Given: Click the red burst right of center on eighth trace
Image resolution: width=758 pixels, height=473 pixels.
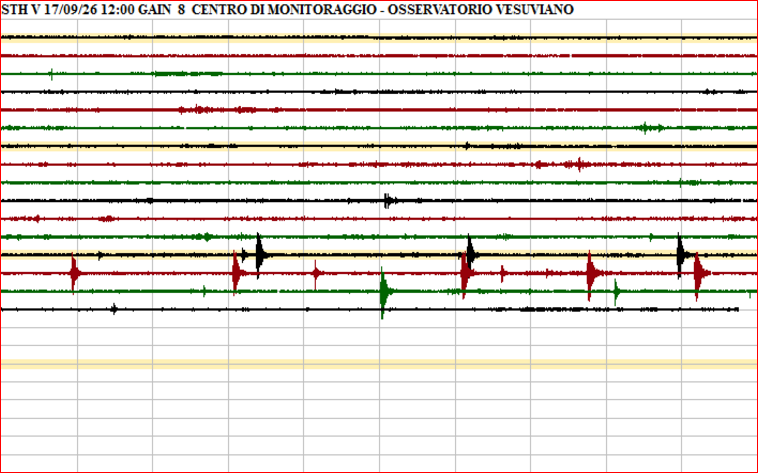Looking at the screenshot, I should coord(577,164).
